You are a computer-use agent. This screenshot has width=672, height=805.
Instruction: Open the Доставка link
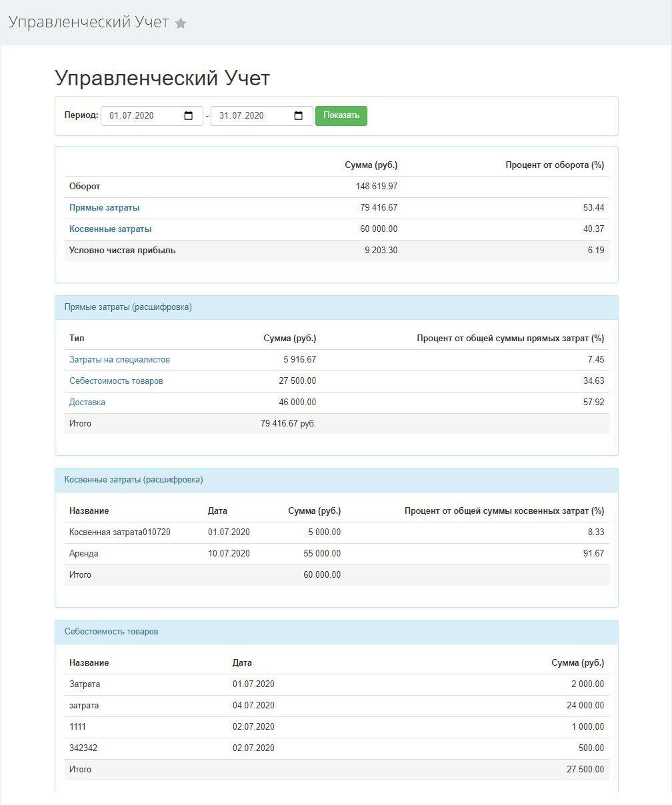click(x=87, y=402)
